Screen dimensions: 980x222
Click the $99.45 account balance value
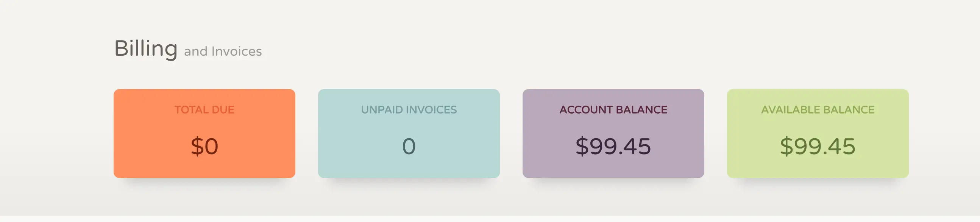point(613,146)
